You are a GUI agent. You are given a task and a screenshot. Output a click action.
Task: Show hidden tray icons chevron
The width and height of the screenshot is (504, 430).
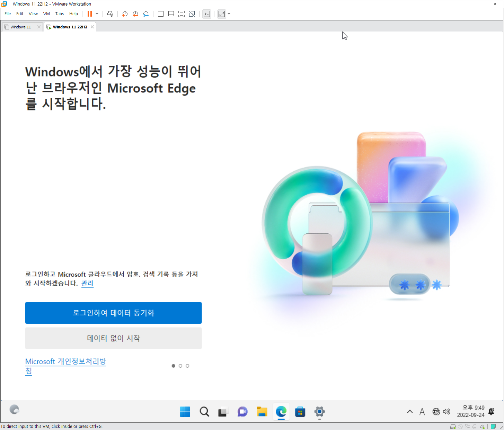click(x=410, y=412)
